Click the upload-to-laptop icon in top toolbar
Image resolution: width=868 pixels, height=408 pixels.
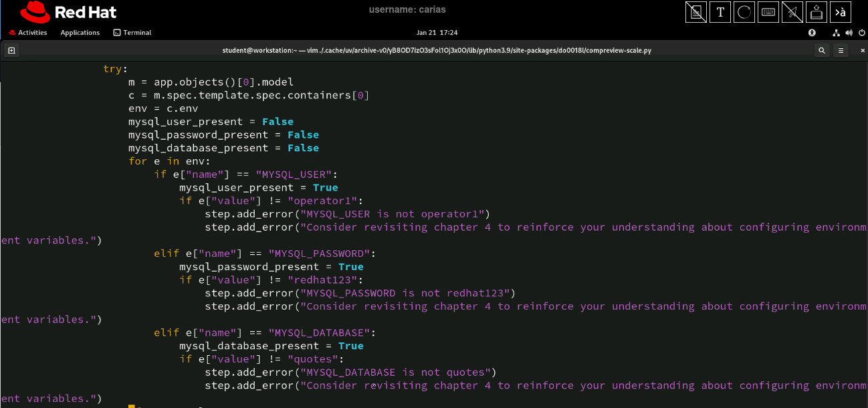[817, 12]
